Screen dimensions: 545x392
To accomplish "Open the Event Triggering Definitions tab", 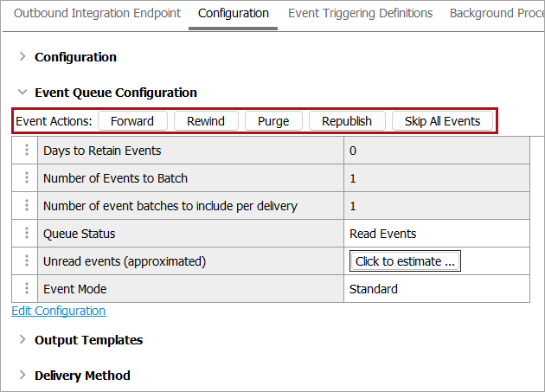I will (x=360, y=13).
